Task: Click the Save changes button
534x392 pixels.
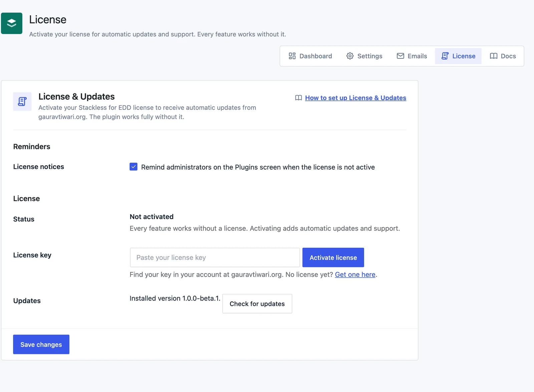Action: 41,344
